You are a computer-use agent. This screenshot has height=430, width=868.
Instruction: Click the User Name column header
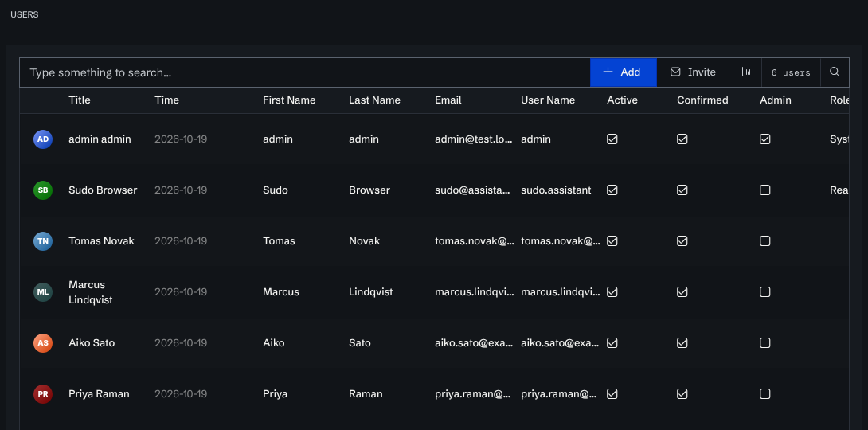[x=548, y=100]
